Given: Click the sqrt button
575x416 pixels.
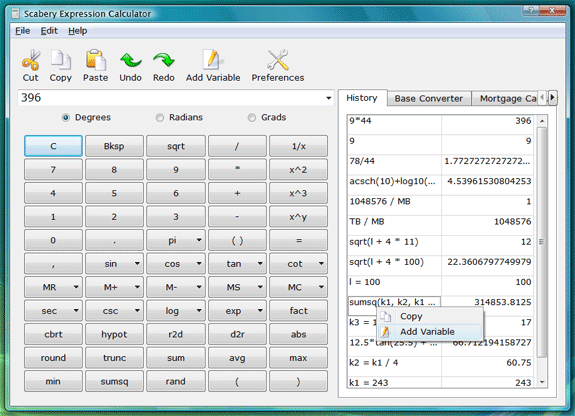Looking at the screenshot, I should [x=176, y=146].
